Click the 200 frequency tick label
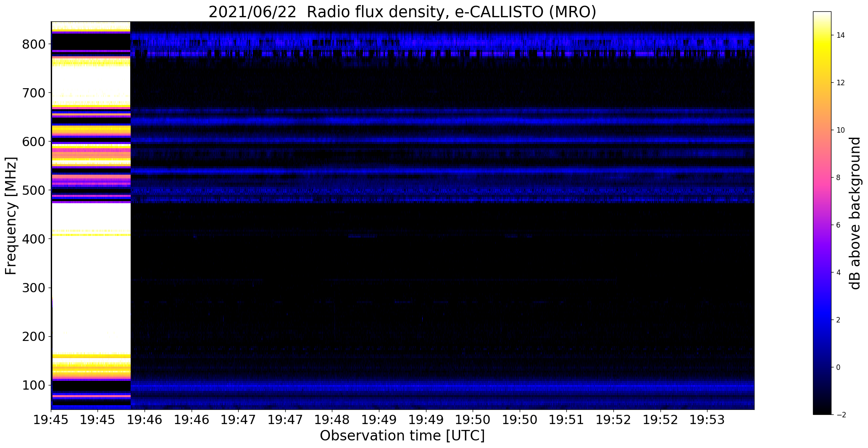Image resolution: width=868 pixels, height=448 pixels. [34, 336]
